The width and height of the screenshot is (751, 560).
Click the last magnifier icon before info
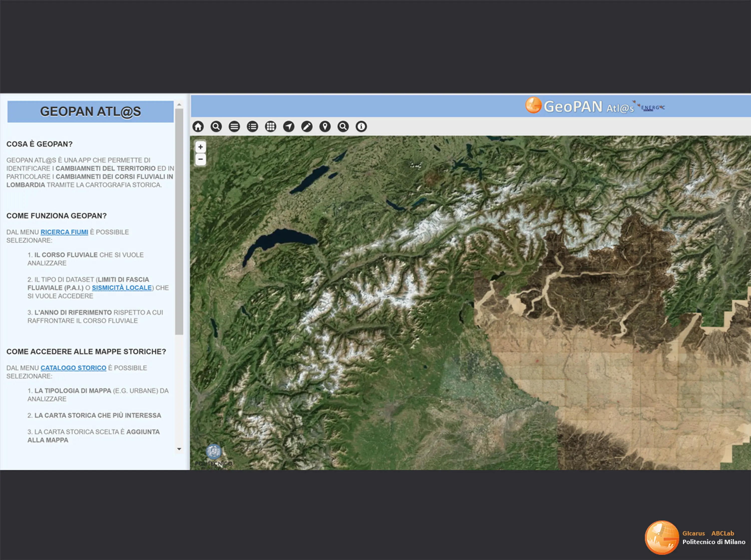tap(343, 126)
